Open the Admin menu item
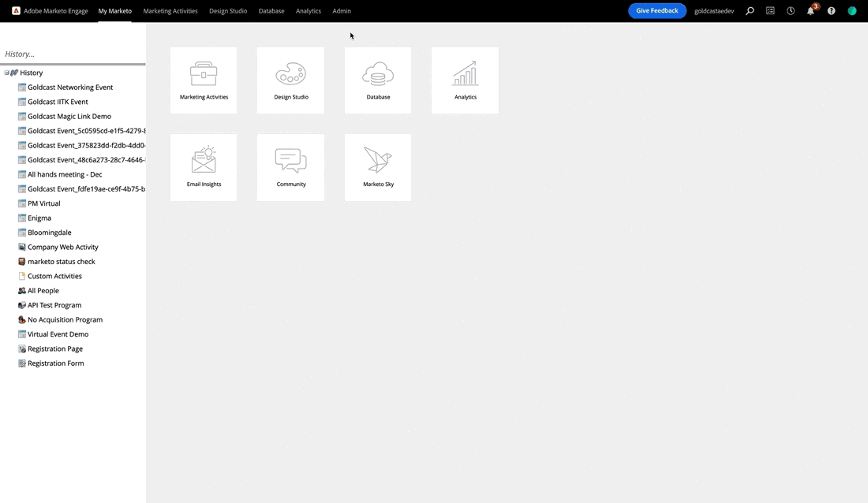 point(342,10)
